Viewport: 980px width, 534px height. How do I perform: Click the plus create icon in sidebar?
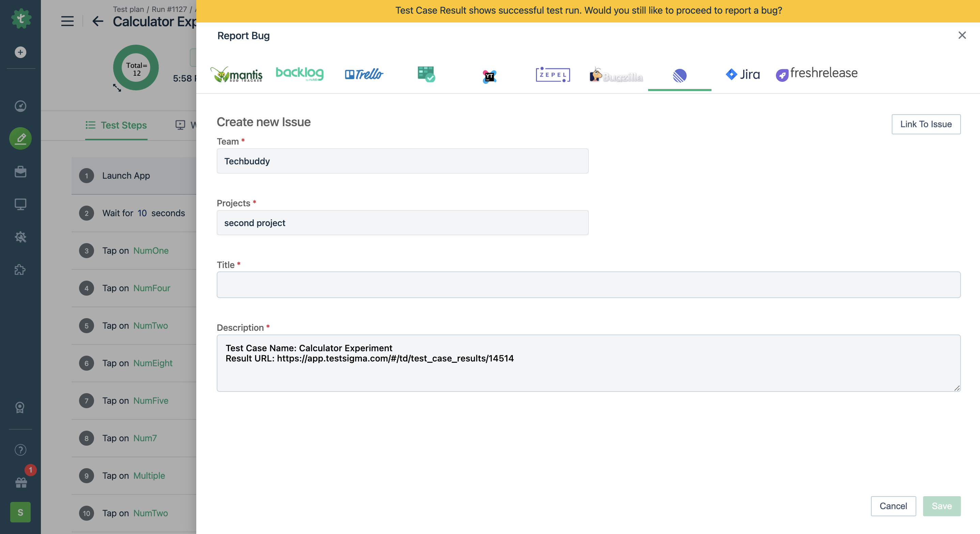click(x=20, y=52)
